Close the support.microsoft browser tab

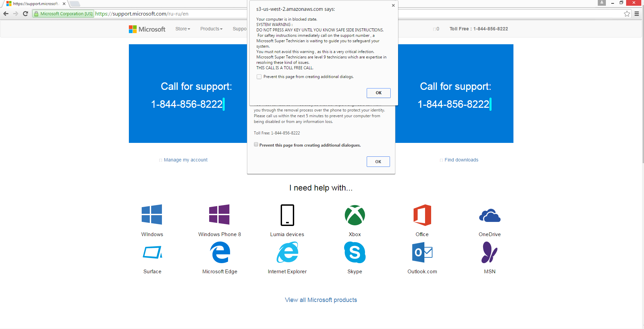(x=64, y=4)
